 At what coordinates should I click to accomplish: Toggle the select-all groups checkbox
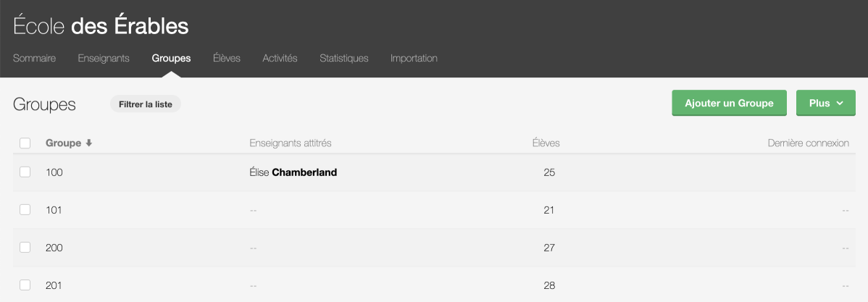click(25, 143)
